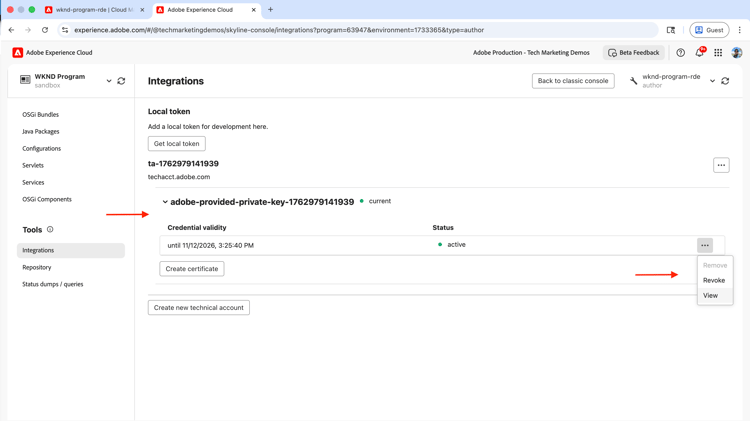Open Configurations in the sidebar

point(42,148)
